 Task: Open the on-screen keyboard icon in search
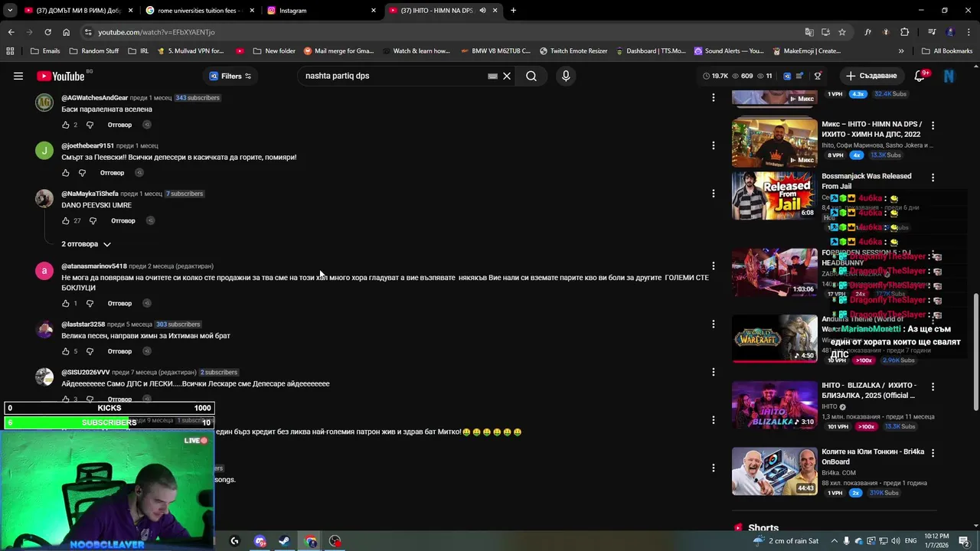pyautogui.click(x=492, y=76)
